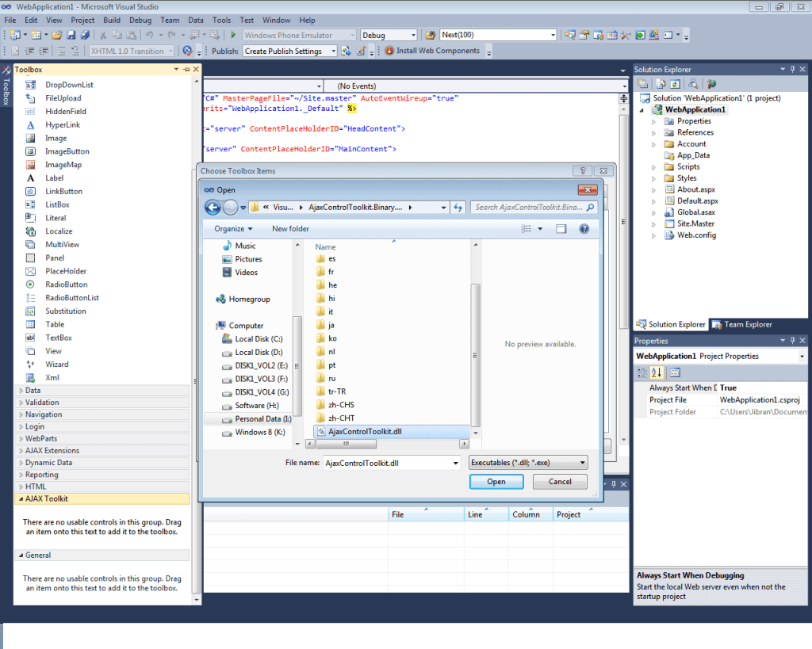Image resolution: width=812 pixels, height=649 pixels.
Task: Click the search magnifier in the Open dialog
Action: [590, 207]
